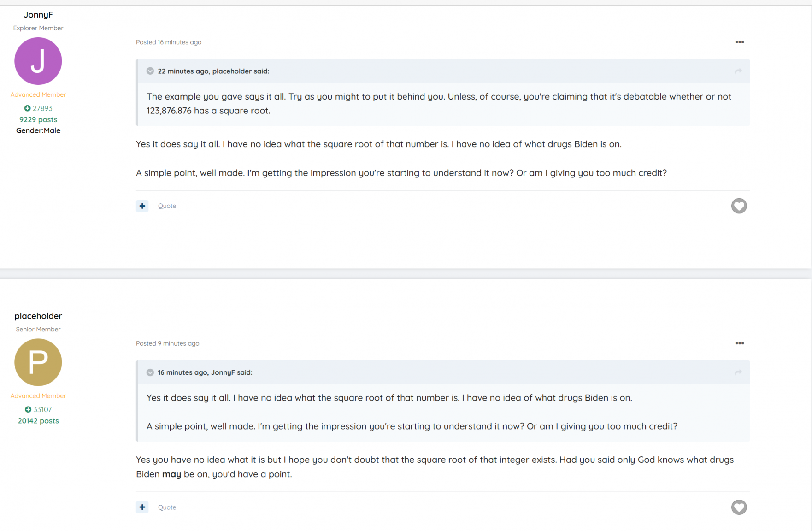This screenshot has width=812, height=531.
Task: Click Quote under placeholder's post
Action: (x=167, y=507)
